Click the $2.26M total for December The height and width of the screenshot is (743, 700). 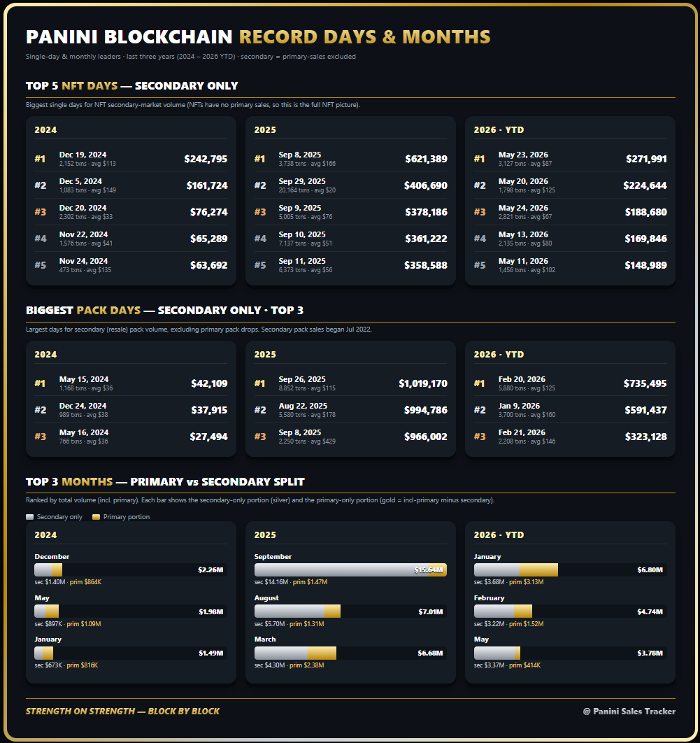click(x=210, y=569)
